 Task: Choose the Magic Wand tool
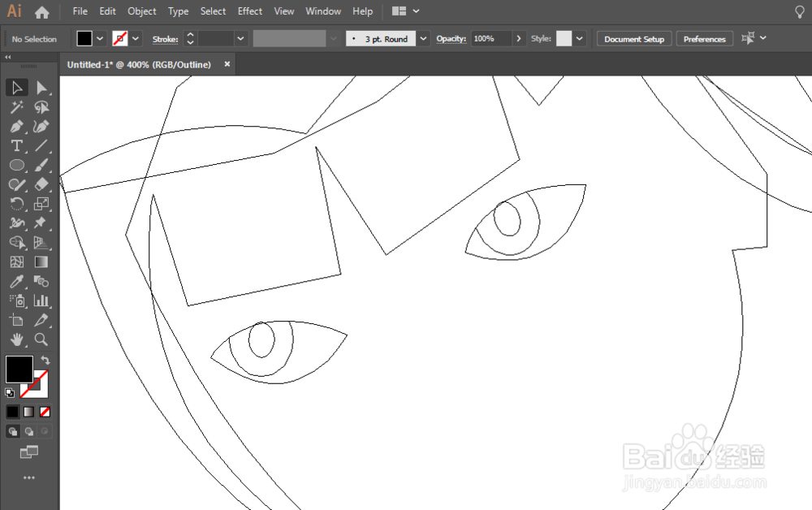pyautogui.click(x=16, y=107)
